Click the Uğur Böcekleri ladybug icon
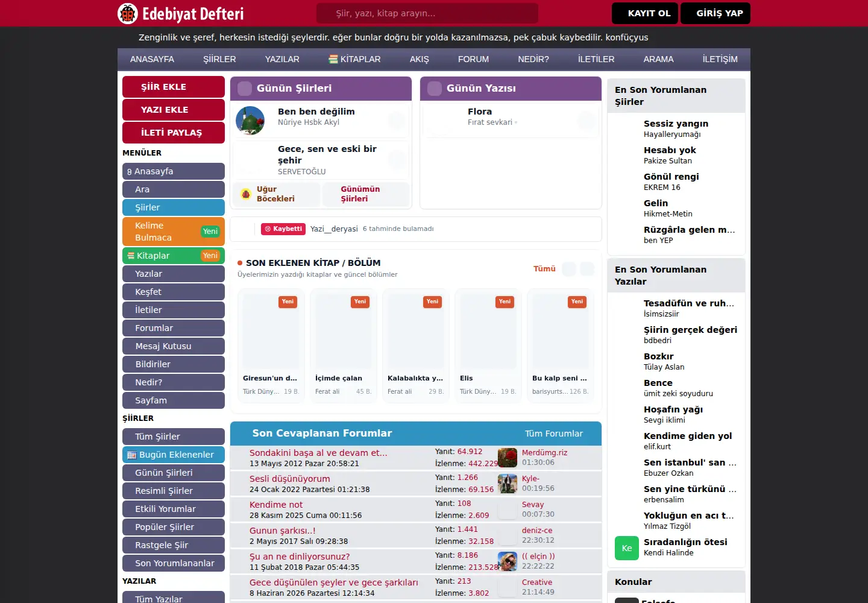The width and height of the screenshot is (868, 603). [246, 194]
